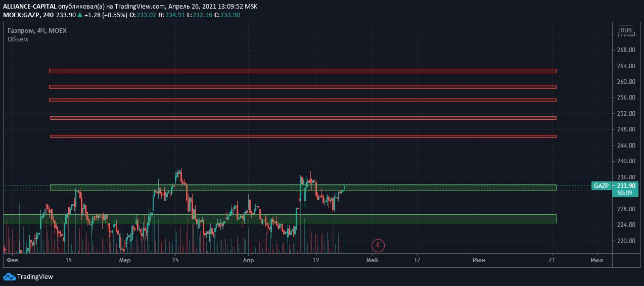Click the 'Май' date label on the time axis
Image resolution: width=644 pixels, height=286 pixels.
(x=372, y=261)
